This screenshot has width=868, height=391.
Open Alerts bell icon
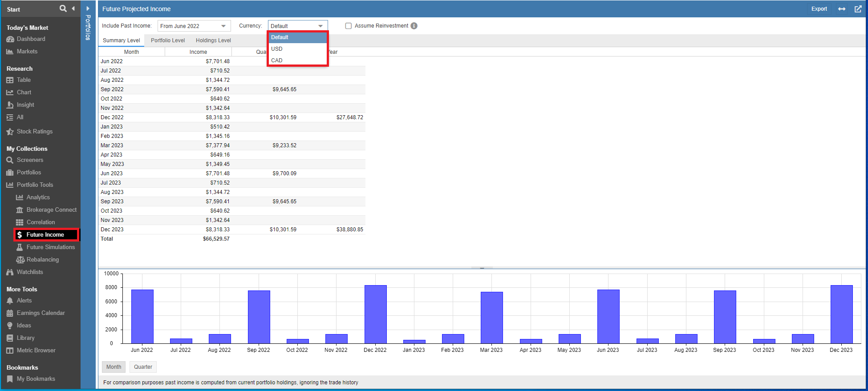click(x=10, y=301)
